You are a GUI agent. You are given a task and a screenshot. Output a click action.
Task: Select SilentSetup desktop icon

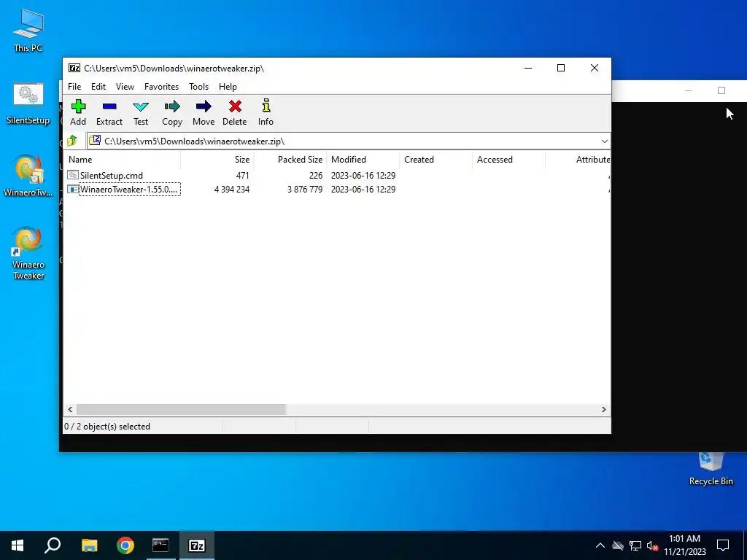28,104
